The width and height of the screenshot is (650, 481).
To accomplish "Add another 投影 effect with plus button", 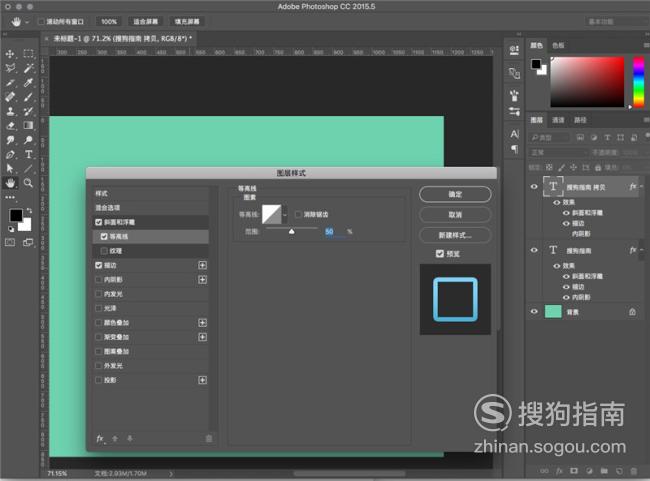I will click(202, 380).
